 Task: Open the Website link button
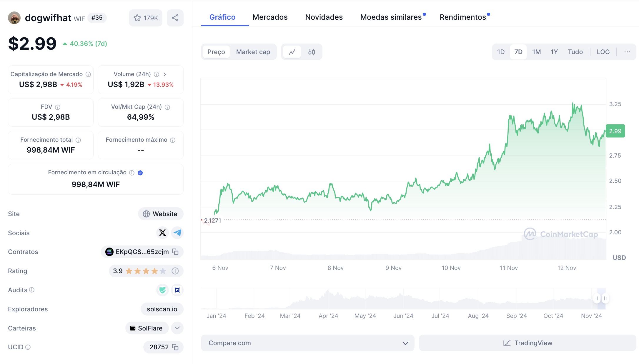[x=161, y=214]
